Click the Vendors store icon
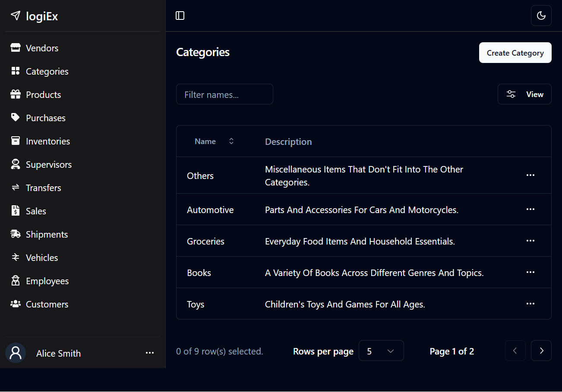 point(16,48)
